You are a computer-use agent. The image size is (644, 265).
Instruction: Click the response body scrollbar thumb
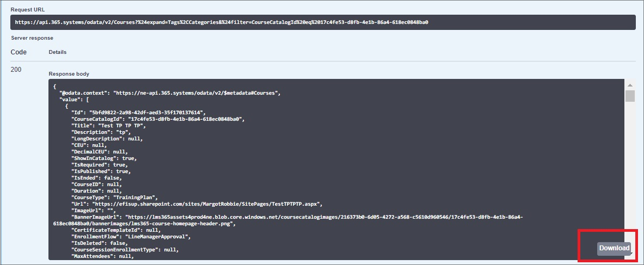tap(630, 96)
